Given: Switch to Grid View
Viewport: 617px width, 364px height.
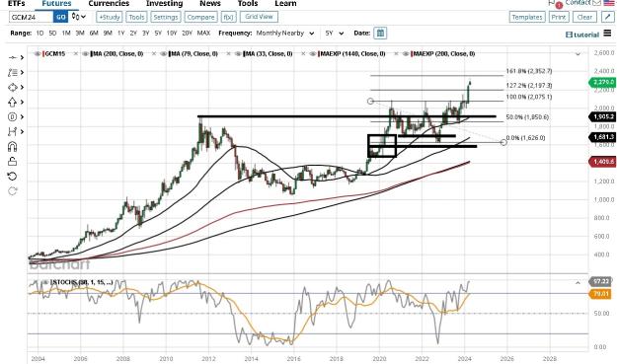Looking at the screenshot, I should tap(259, 17).
